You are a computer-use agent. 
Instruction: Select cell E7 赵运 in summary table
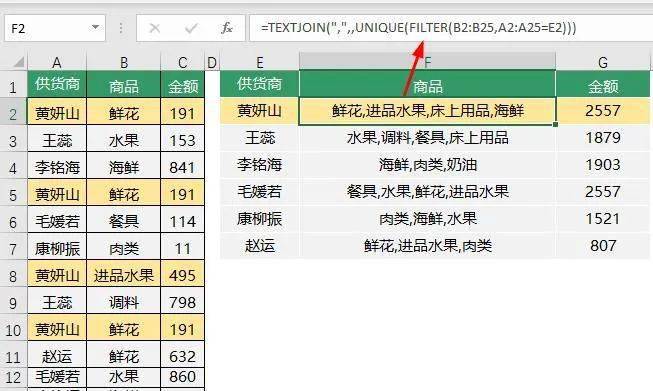[259, 246]
